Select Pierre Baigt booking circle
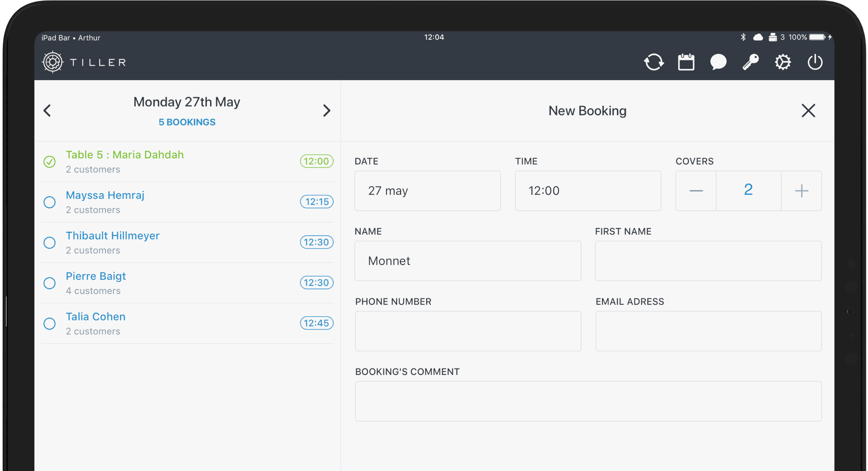The image size is (868, 471). 50,283
